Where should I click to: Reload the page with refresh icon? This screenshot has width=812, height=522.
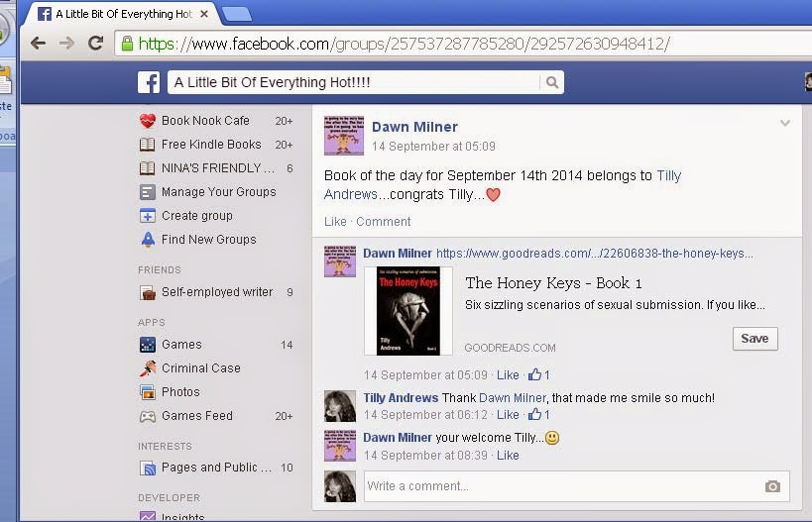[95, 43]
